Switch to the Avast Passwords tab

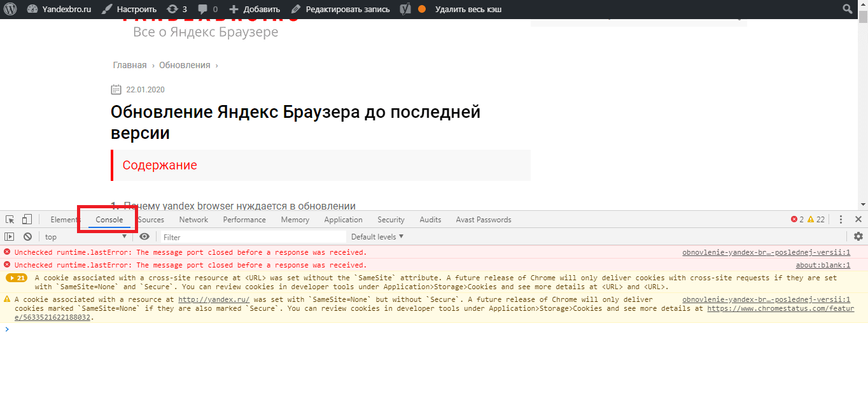484,220
